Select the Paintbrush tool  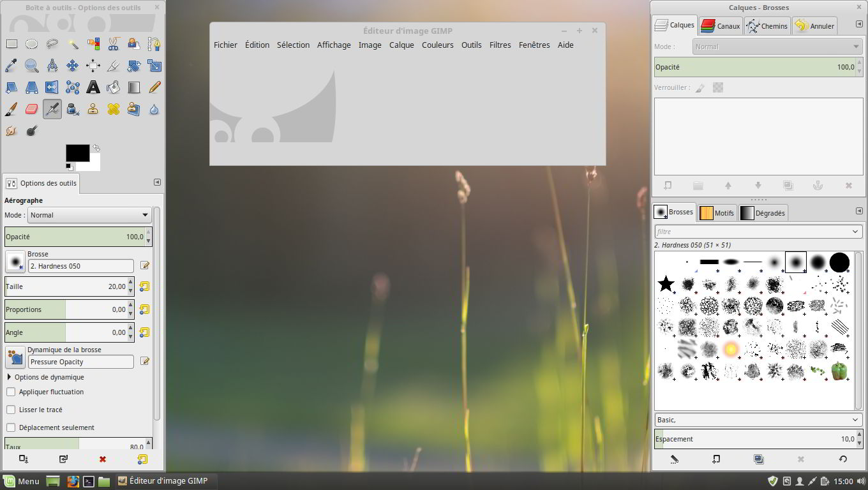pos(11,109)
